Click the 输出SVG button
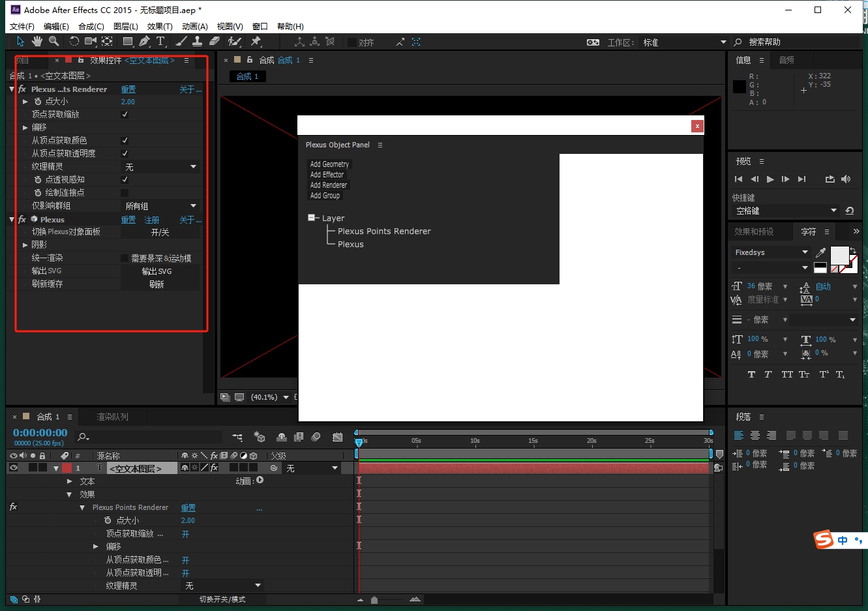This screenshot has width=868, height=611. 160,271
